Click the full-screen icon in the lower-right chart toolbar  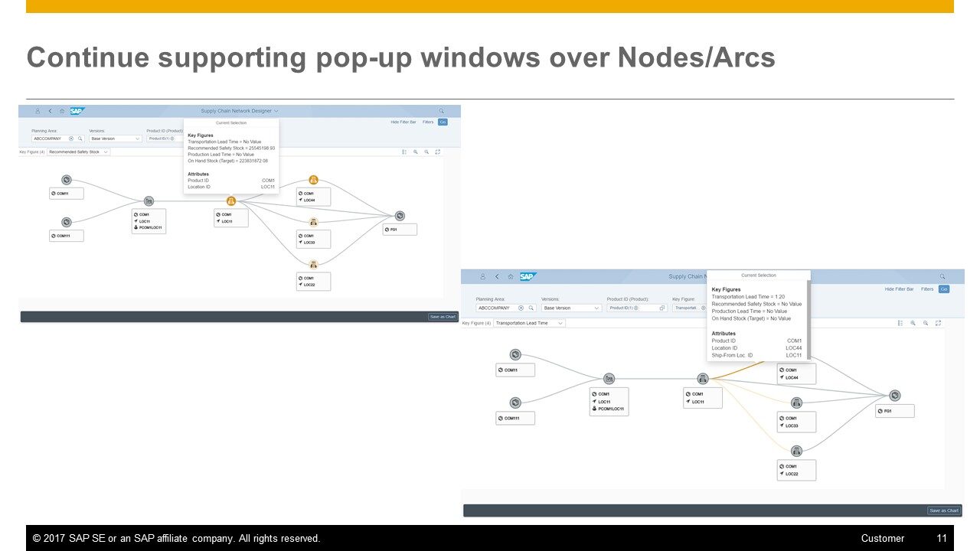938,324
